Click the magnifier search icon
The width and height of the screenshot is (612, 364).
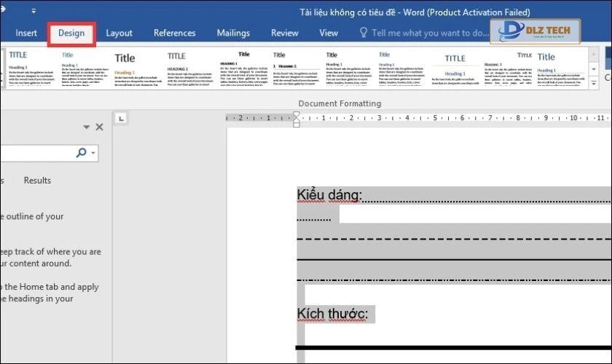[81, 152]
